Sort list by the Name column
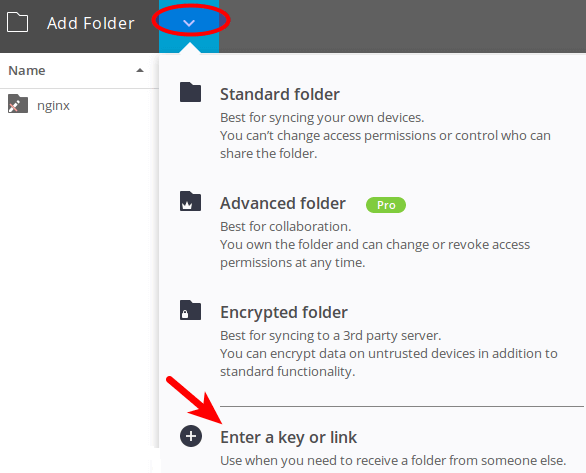 pyautogui.click(x=27, y=70)
